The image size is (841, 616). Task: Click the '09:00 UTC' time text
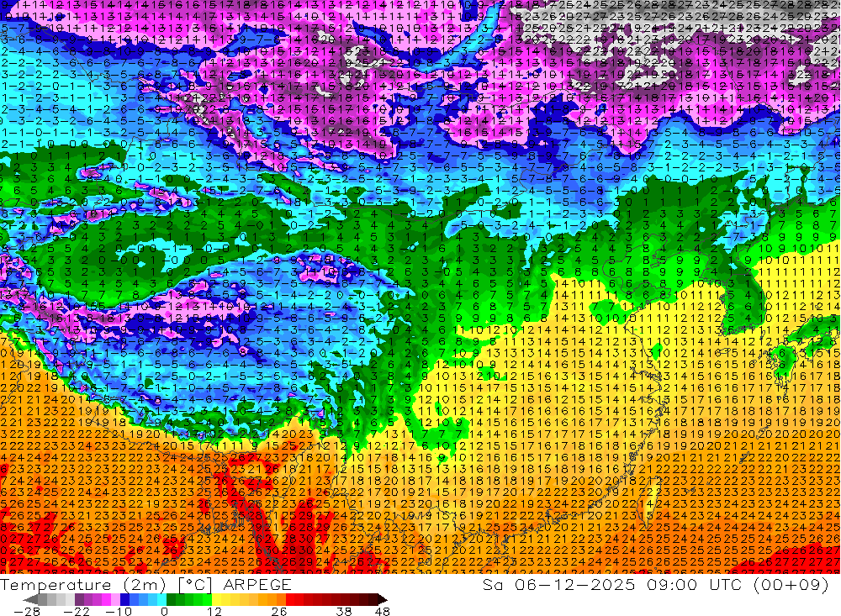click(x=696, y=585)
